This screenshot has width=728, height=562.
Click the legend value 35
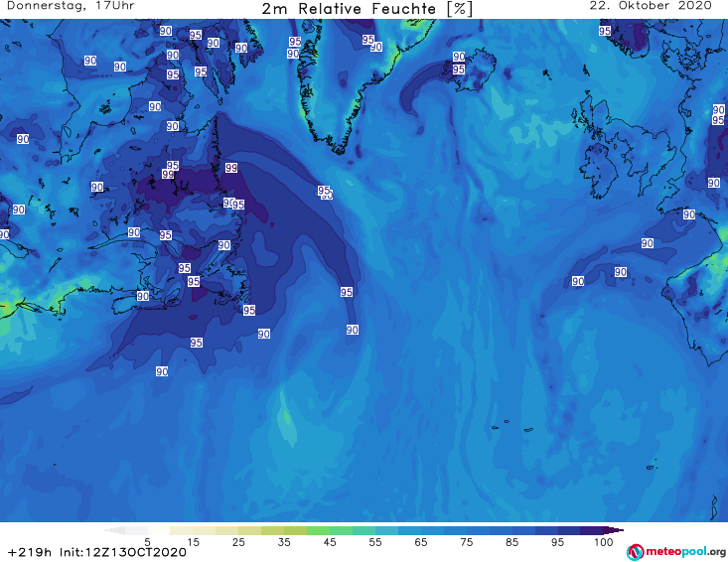point(284,542)
